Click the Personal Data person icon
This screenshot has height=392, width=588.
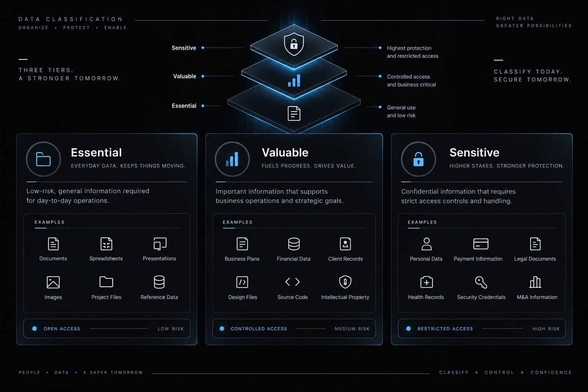click(x=426, y=244)
